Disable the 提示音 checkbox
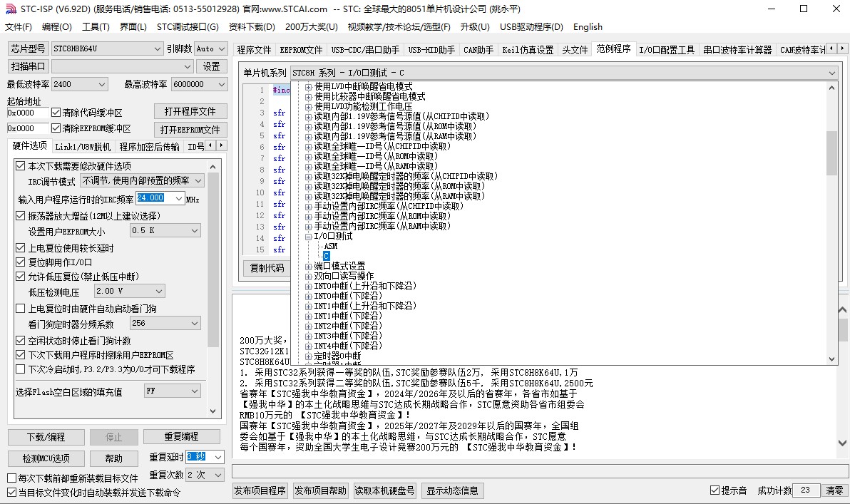The height and width of the screenshot is (504, 850). pyautogui.click(x=715, y=490)
